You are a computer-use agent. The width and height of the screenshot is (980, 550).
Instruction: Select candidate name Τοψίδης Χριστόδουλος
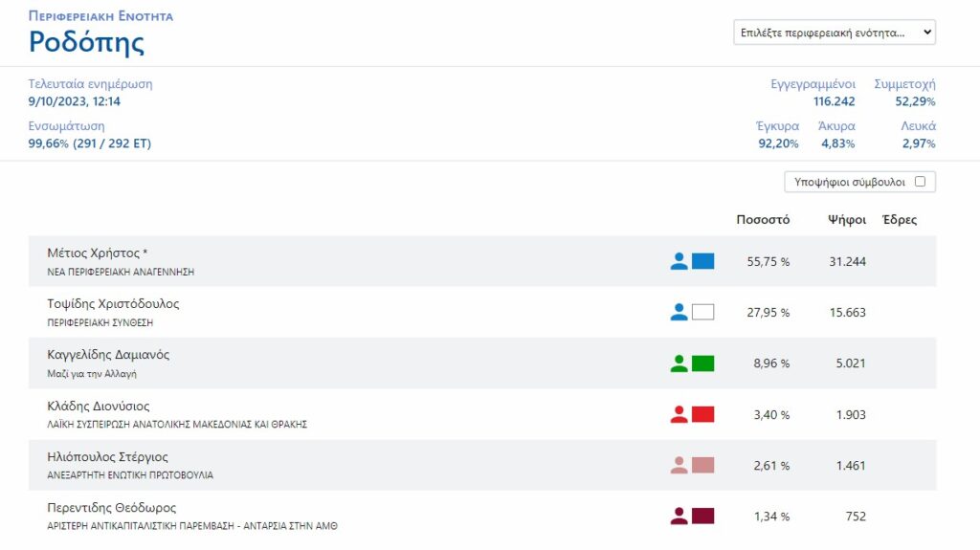[x=113, y=304]
